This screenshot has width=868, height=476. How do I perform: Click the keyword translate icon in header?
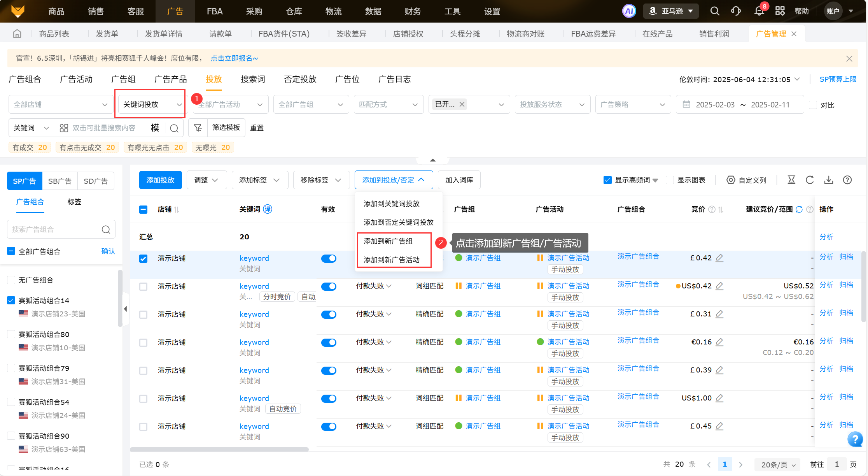pyautogui.click(x=268, y=209)
